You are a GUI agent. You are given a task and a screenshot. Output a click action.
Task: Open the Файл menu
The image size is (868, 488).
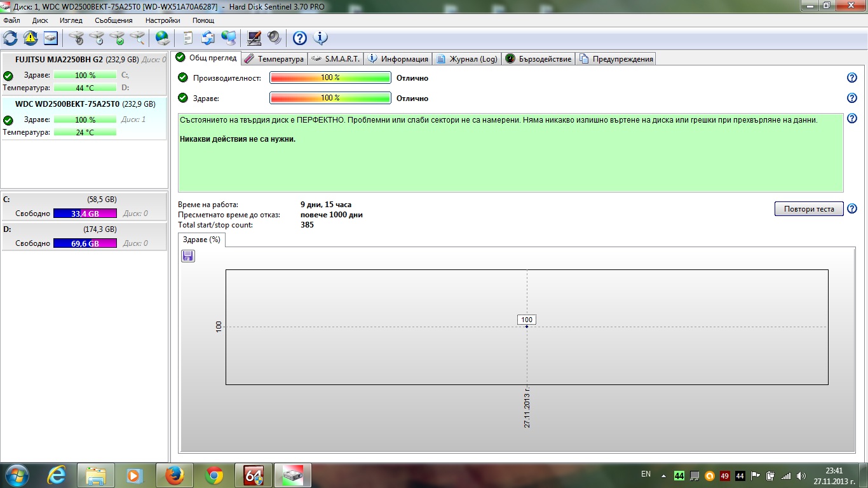tap(11, 20)
